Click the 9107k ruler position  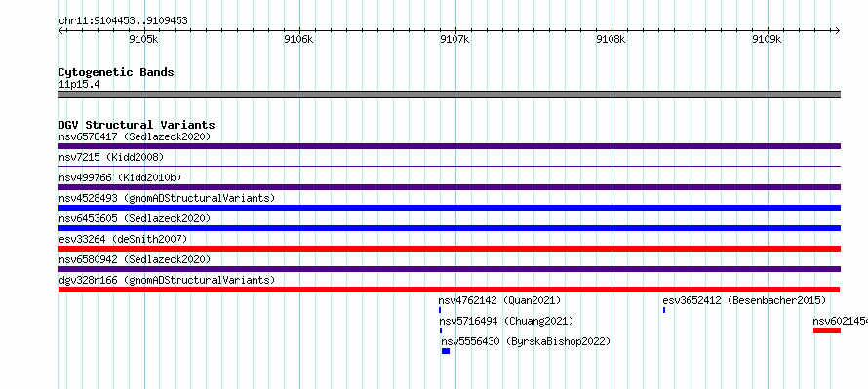pos(455,39)
